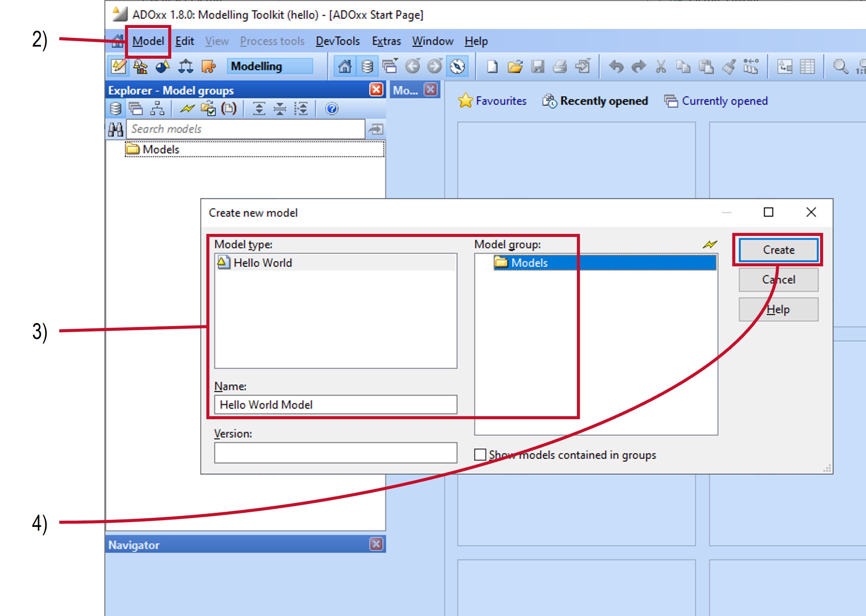
Task: Click the Explorer folder checkmark icon
Action: pyautogui.click(x=208, y=109)
